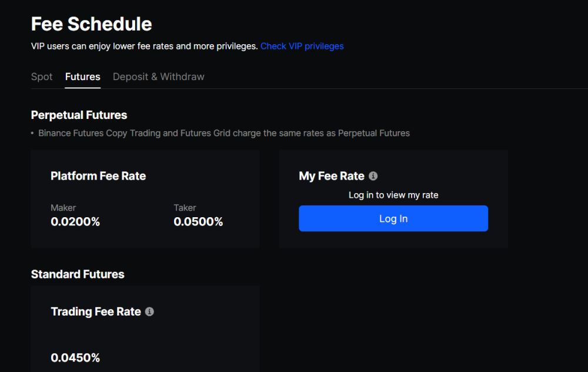The image size is (588, 372).
Task: Click the 0.0450% trading fee value
Action: (75, 357)
